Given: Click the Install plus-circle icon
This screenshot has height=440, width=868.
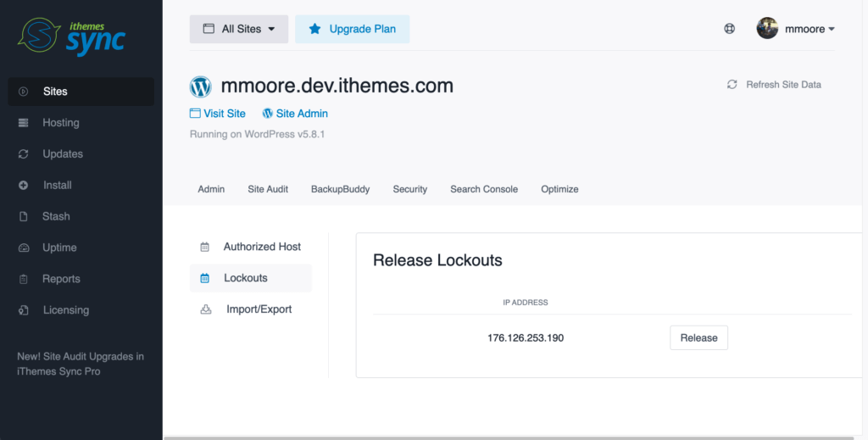Looking at the screenshot, I should (23, 186).
